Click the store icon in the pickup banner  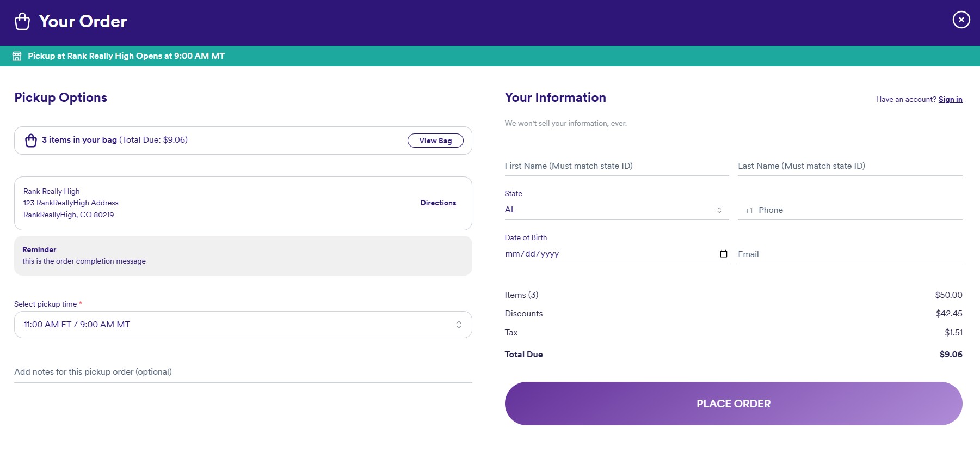coord(17,56)
